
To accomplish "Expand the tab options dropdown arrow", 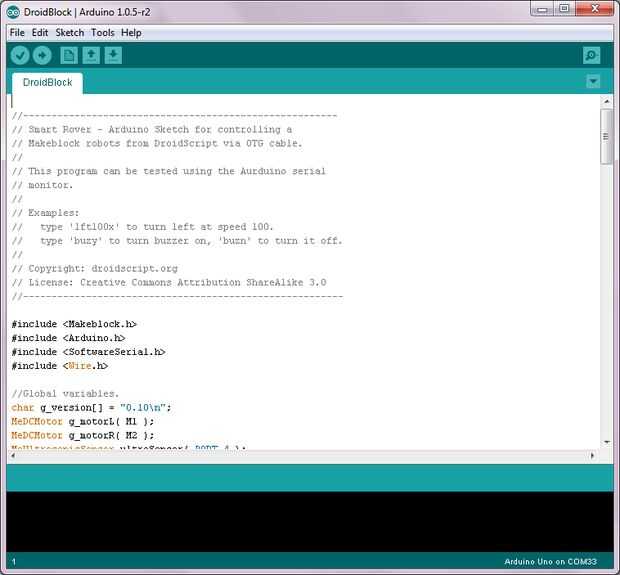I will coord(593,81).
